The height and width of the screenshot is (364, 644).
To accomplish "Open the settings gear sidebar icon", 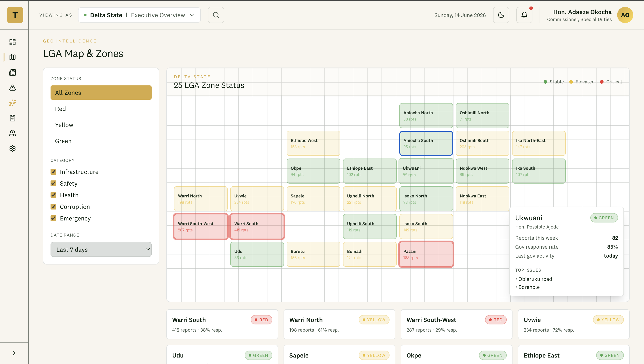I will point(13,148).
